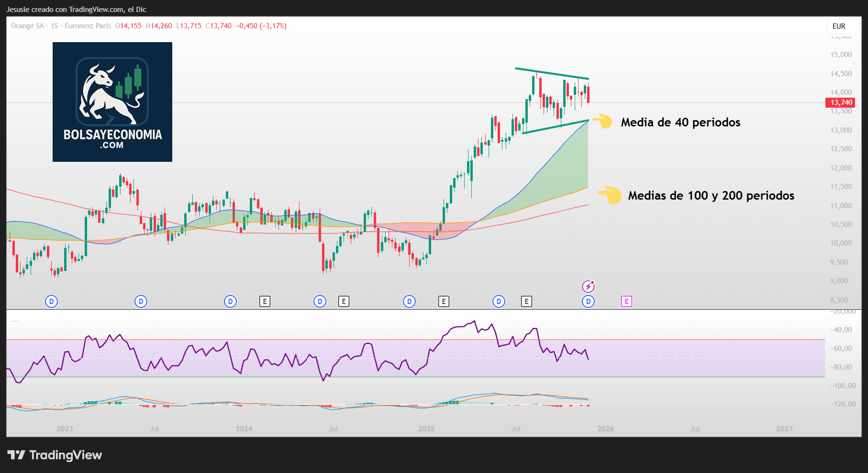Image resolution: width=868 pixels, height=473 pixels.
Task: Open the lightning events notification icon
Action: point(588,286)
